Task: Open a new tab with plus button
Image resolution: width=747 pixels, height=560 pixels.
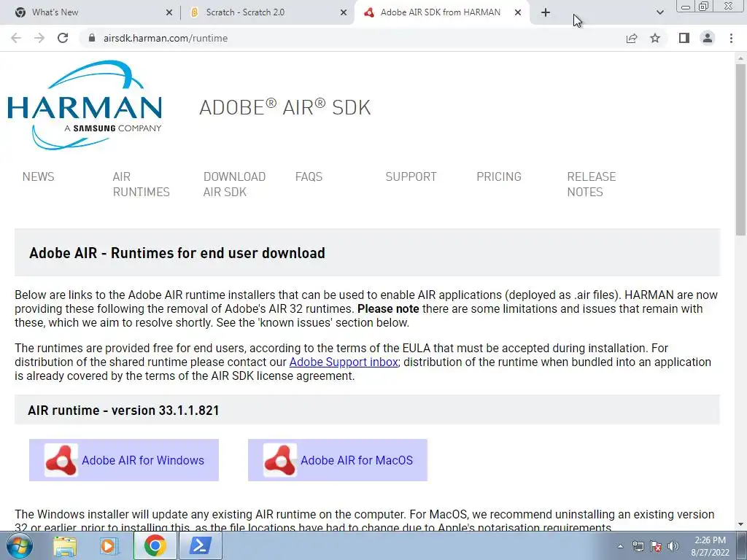Action: pyautogui.click(x=546, y=12)
